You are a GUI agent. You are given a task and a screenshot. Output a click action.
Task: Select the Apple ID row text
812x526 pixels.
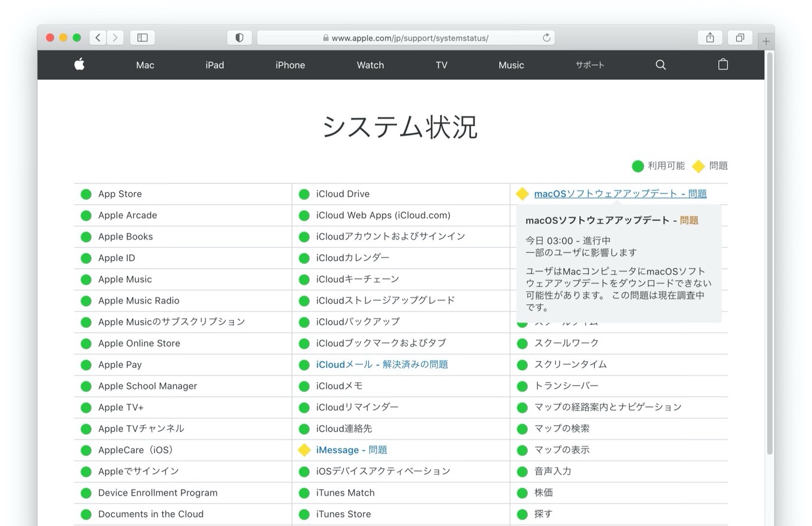116,258
